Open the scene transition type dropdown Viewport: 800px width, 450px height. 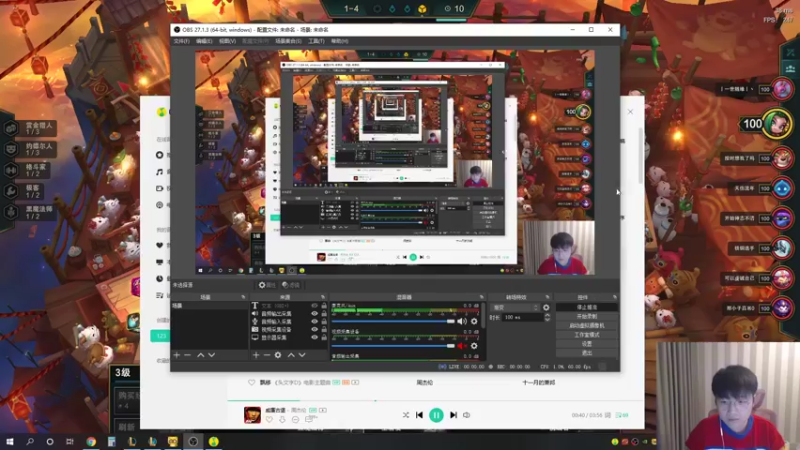(515, 308)
